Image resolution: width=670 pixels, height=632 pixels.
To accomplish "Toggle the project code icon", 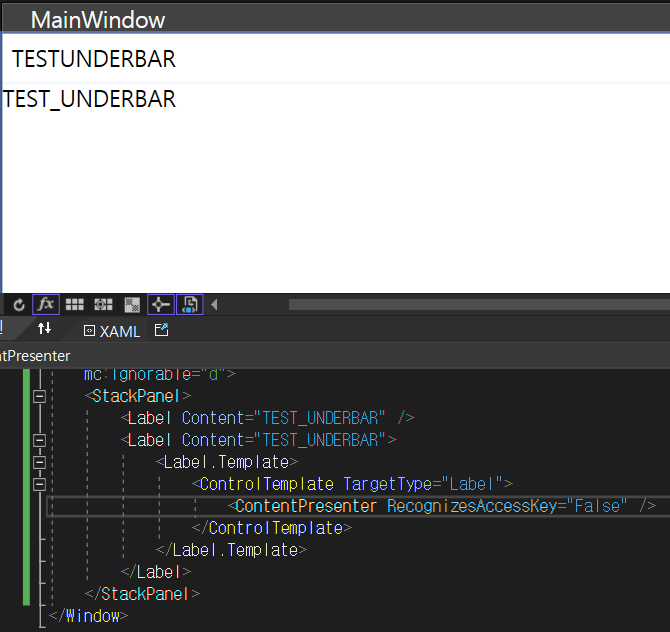I will 190,305.
